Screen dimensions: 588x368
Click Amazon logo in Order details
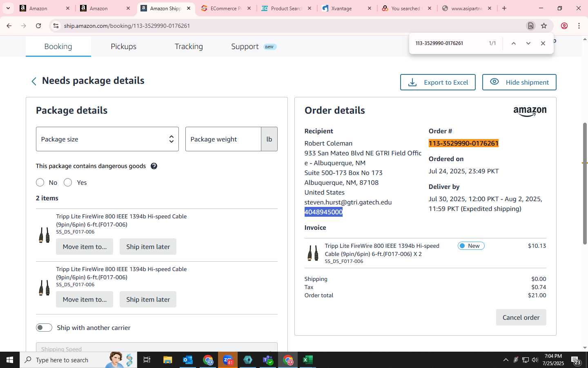pos(530,111)
